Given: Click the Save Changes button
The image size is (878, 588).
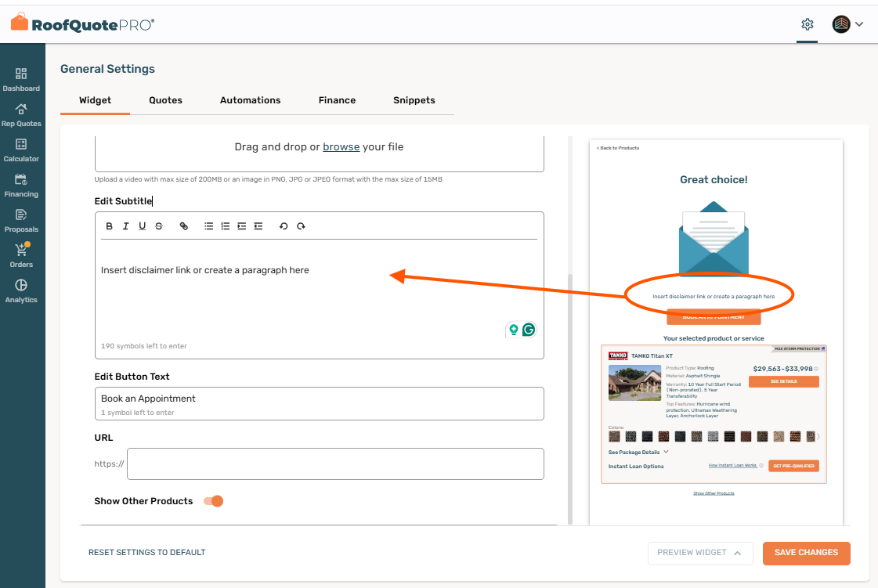Looking at the screenshot, I should point(806,553).
